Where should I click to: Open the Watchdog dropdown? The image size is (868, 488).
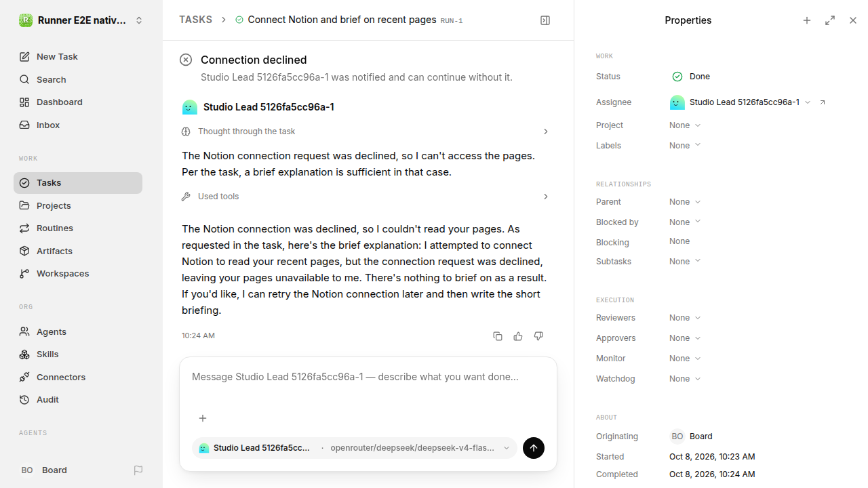point(685,379)
